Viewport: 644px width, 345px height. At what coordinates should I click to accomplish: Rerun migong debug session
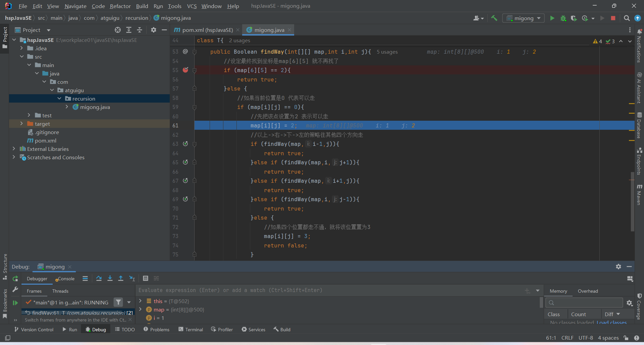(x=15, y=279)
